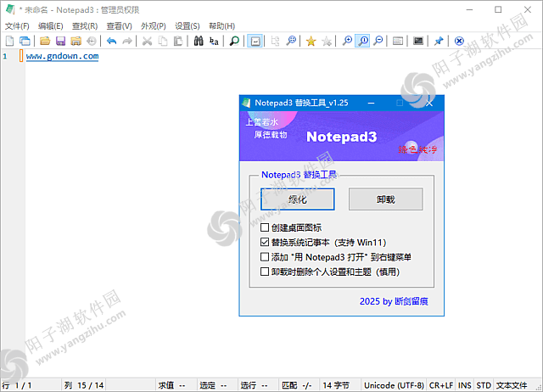Click the '2025 by 断剑留痕' credit text
Screen dimensions: 543x392
394,301
